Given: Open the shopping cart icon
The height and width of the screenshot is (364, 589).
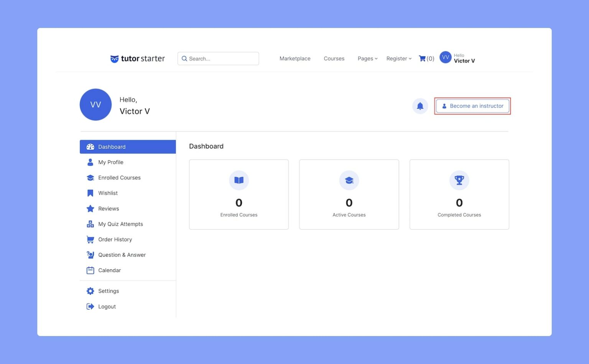Looking at the screenshot, I should tap(422, 59).
